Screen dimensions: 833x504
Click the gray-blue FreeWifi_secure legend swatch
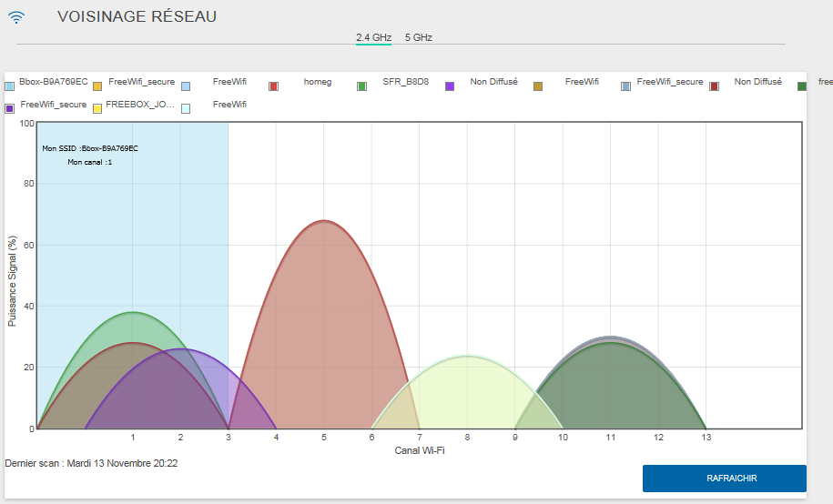pyautogui.click(x=626, y=86)
